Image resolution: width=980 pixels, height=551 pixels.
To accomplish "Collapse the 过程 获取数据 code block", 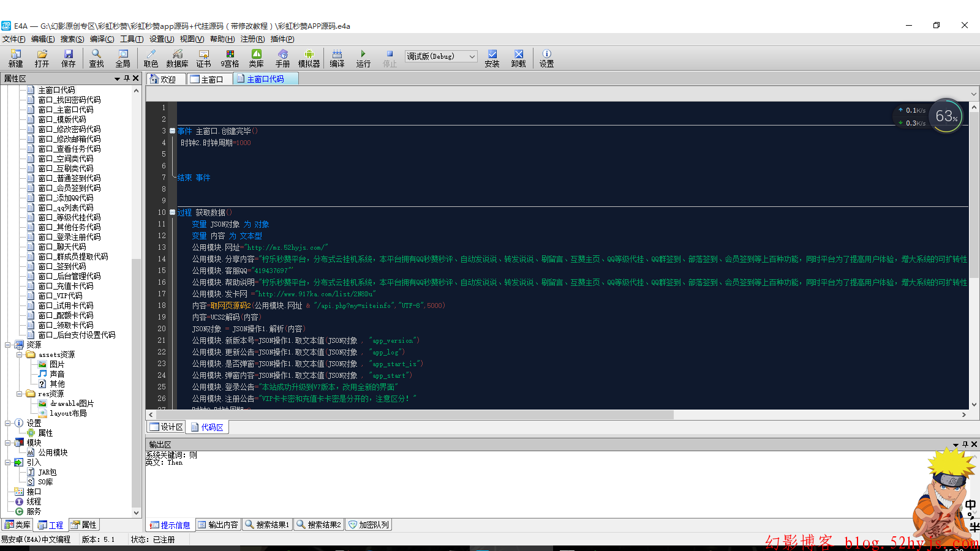I will pos(172,212).
